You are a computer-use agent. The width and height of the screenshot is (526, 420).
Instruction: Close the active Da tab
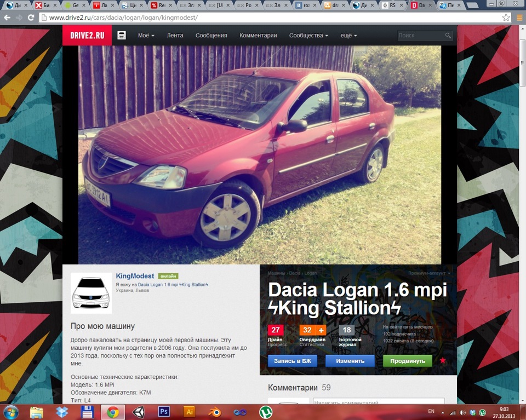(x=430, y=5)
